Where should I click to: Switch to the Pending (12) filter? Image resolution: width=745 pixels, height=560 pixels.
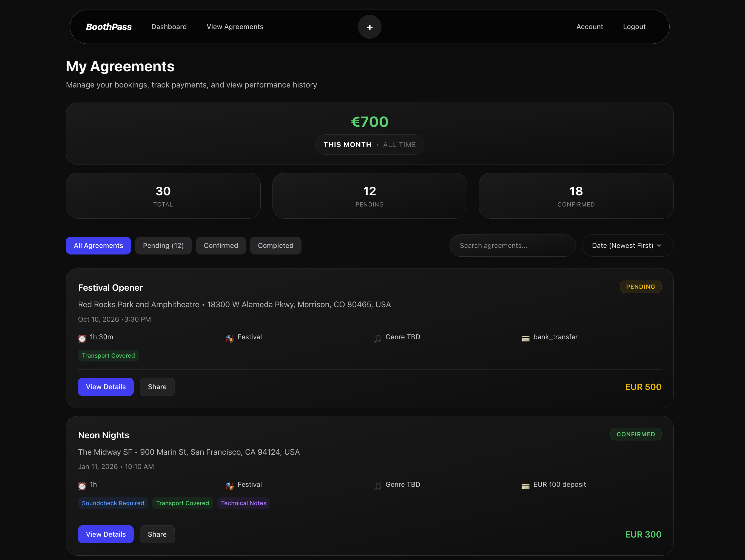pos(163,245)
